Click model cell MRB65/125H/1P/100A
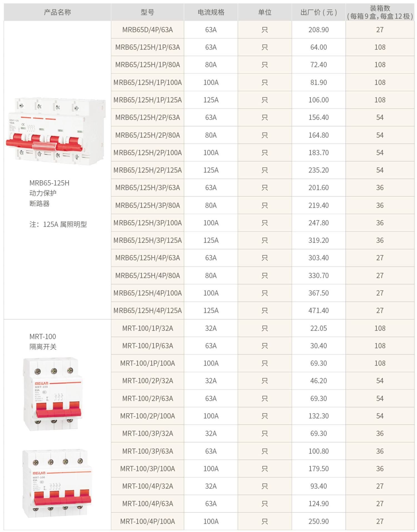417x532 pixels. 147,83
